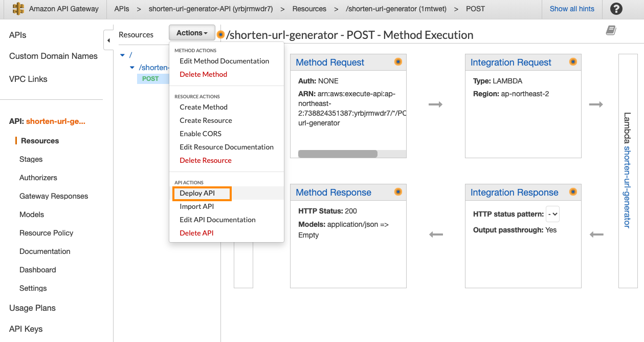This screenshot has width=644, height=342.
Task: Click POST in the breadcrumb
Action: pos(475,9)
